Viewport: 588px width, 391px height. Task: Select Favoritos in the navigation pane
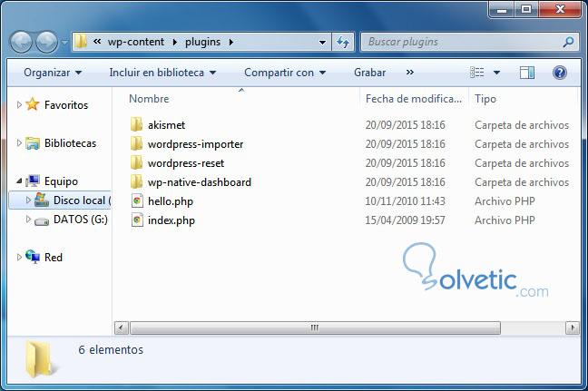pos(66,105)
